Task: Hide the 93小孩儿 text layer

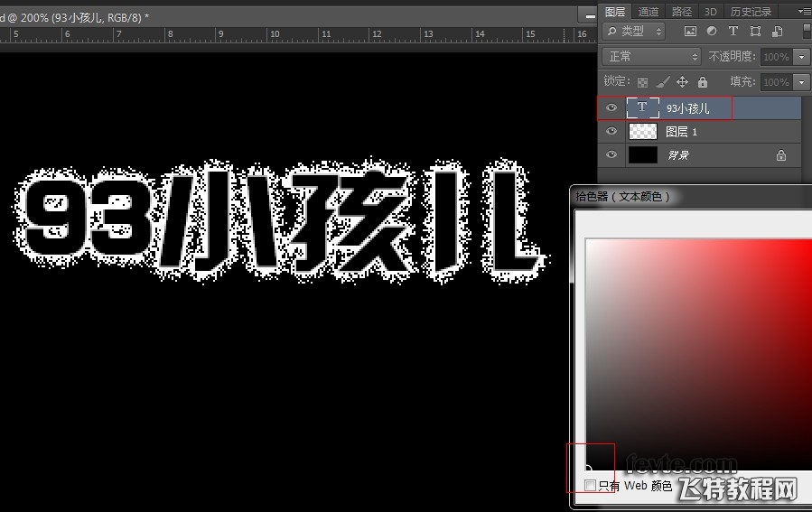Action: [611, 108]
